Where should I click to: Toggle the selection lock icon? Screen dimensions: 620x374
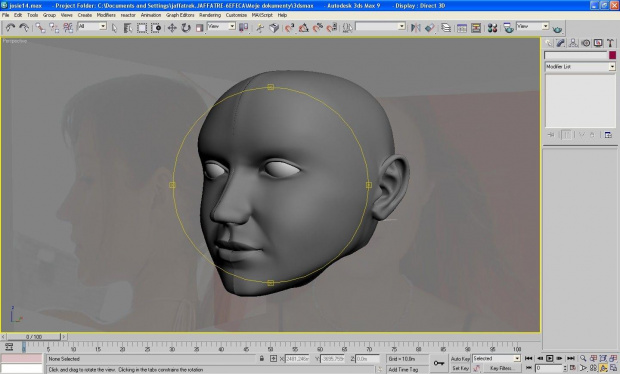(262, 359)
